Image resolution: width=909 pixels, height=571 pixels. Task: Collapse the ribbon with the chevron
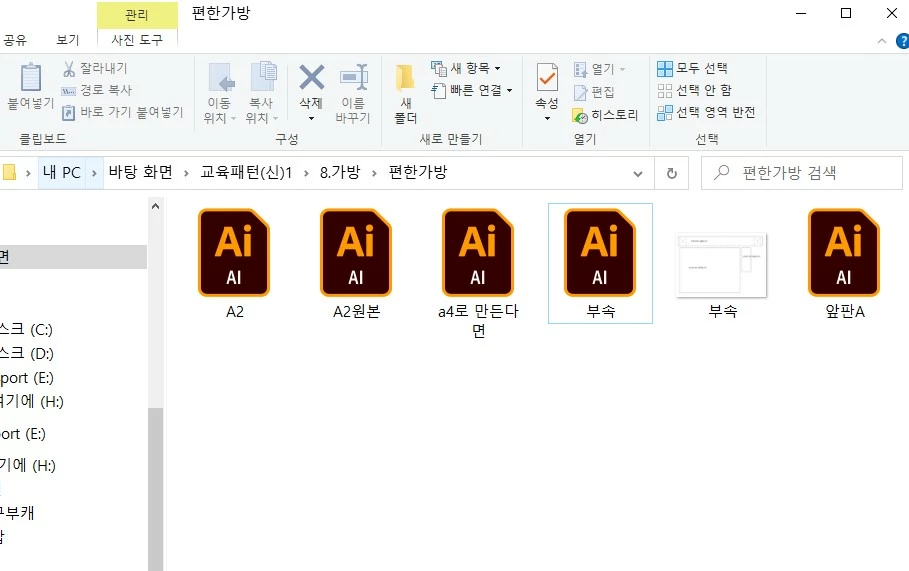coord(882,41)
